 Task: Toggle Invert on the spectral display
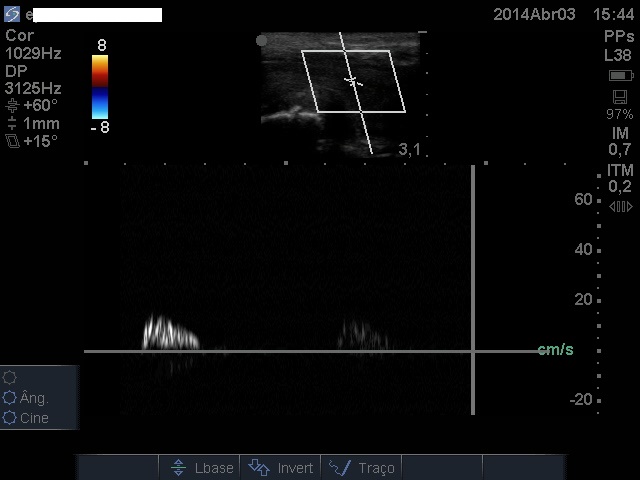(281, 468)
